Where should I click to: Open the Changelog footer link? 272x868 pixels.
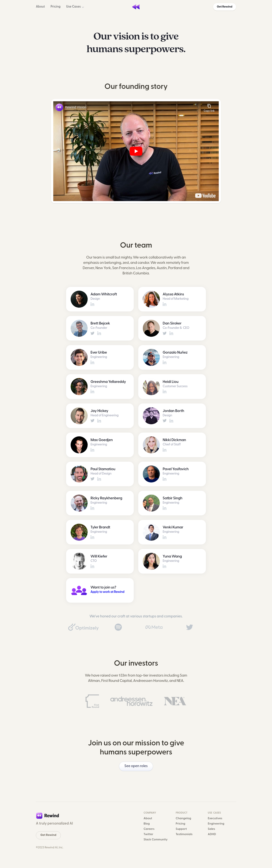click(183, 818)
